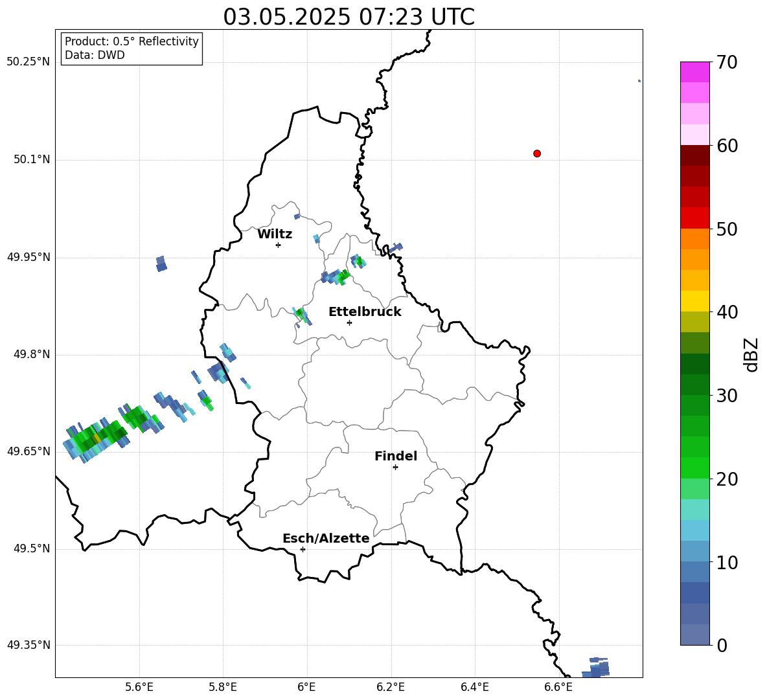Click the colorbar tick label 10
The height and width of the screenshot is (700, 767).
point(727,562)
